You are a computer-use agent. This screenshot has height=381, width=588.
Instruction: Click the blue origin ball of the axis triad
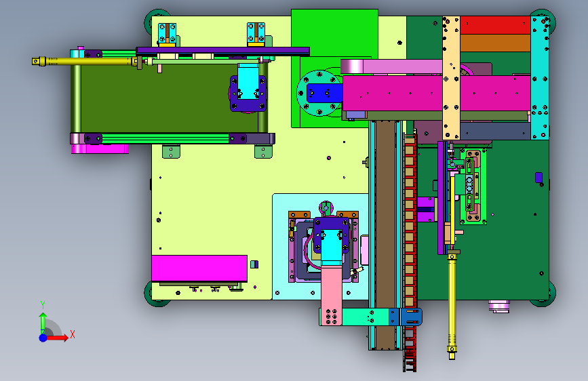point(43,338)
